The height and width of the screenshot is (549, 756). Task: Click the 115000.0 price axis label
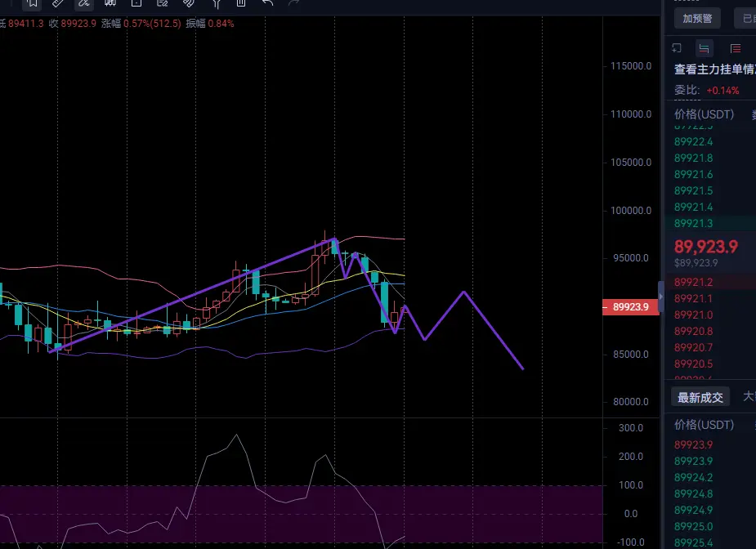click(x=631, y=66)
